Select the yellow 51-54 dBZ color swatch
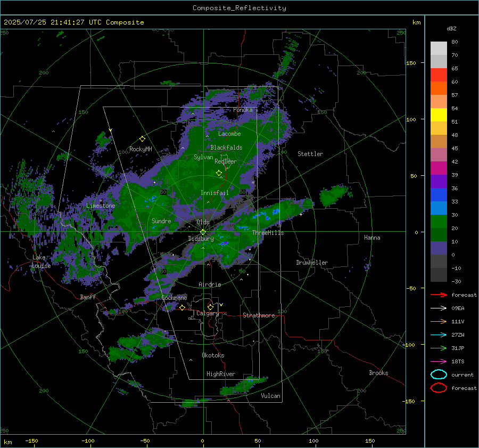 pyautogui.click(x=439, y=115)
